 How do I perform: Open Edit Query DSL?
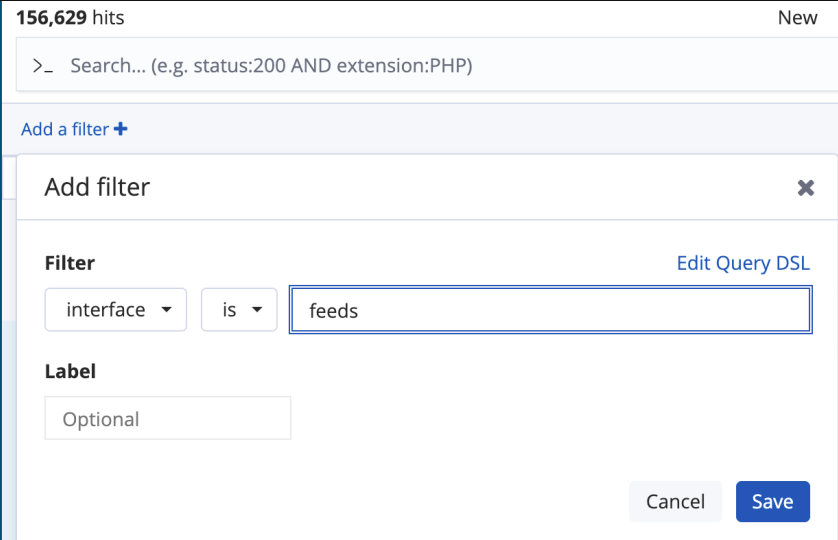point(743,263)
